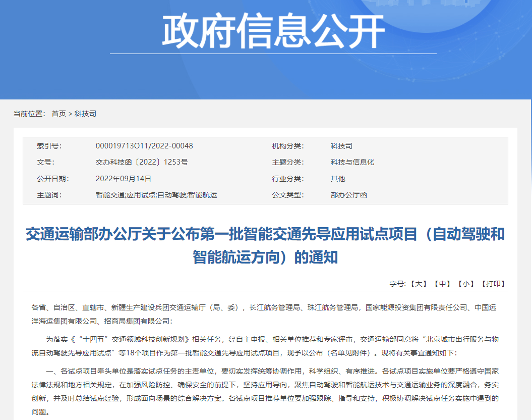Set font size to 大
The width and height of the screenshot is (532, 420).
(x=419, y=284)
